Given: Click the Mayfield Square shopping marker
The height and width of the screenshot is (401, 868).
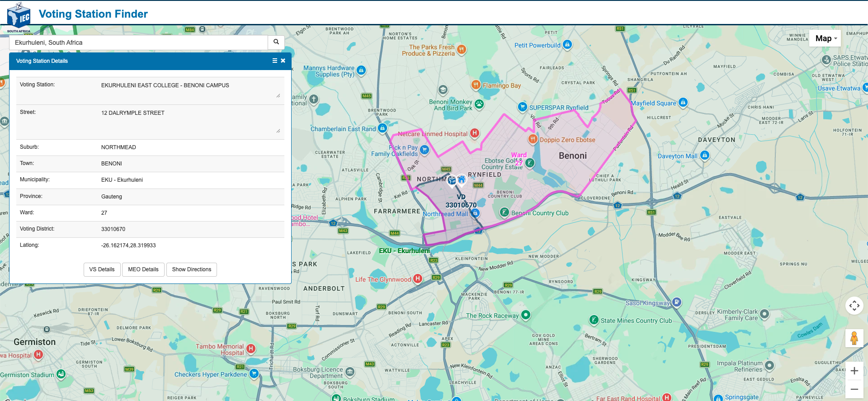Looking at the screenshot, I should [683, 103].
